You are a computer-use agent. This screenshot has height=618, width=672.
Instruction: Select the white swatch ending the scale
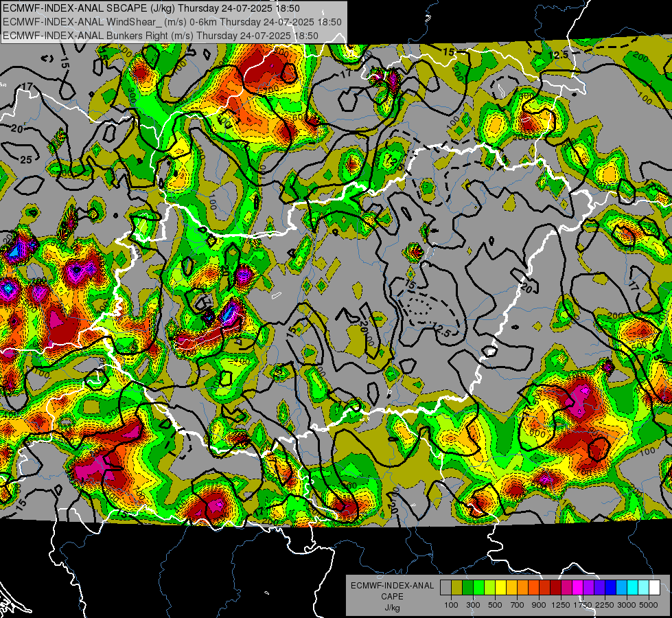pyautogui.click(x=654, y=587)
